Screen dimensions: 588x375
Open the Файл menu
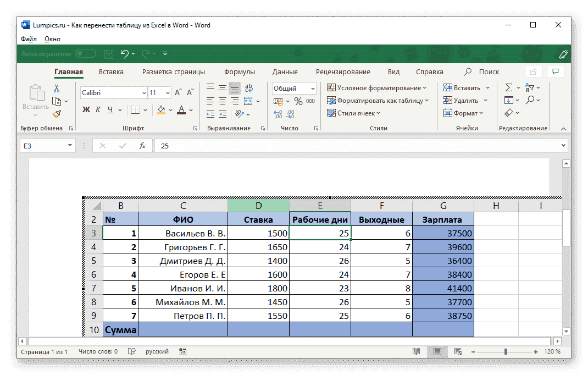pyautogui.click(x=29, y=39)
